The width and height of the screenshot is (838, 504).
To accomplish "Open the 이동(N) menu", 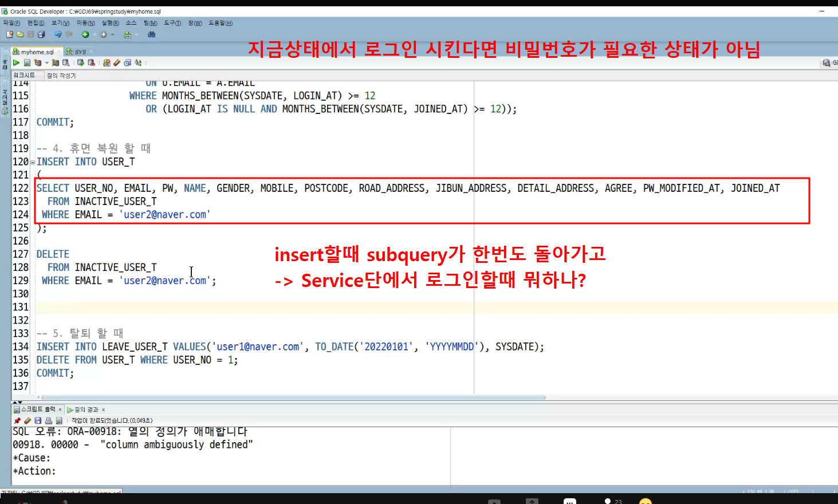I will click(x=85, y=23).
